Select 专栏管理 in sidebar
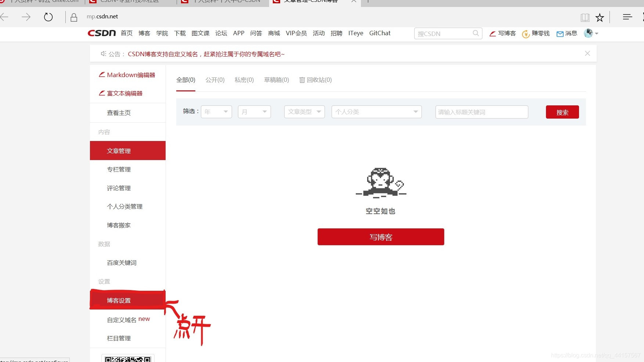The height and width of the screenshot is (362, 644). tap(119, 169)
